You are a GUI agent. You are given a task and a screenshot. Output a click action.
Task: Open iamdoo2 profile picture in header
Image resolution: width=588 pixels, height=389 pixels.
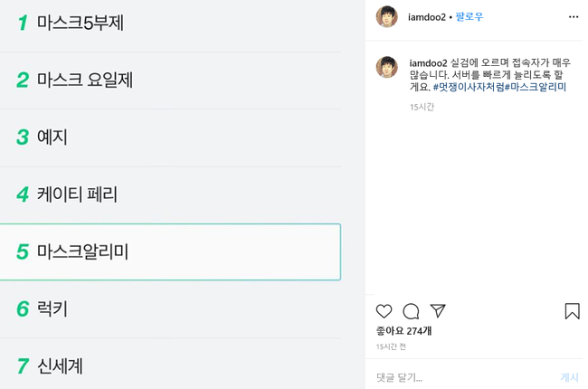tap(387, 17)
